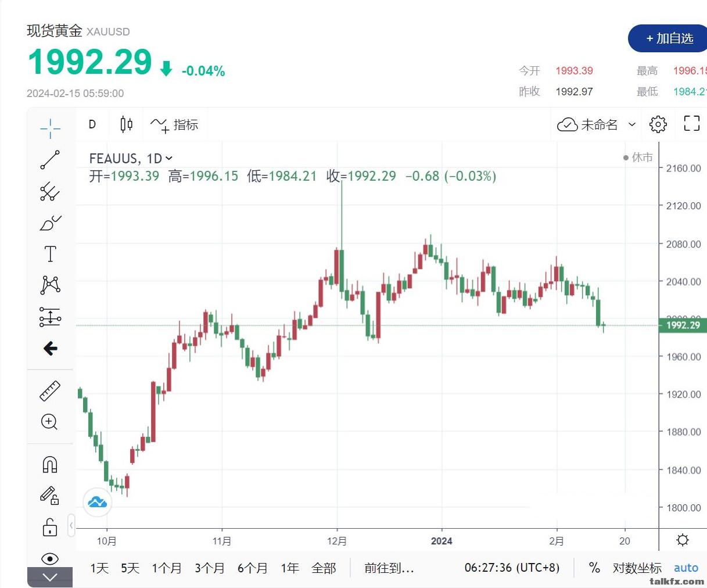Expand the bottom toolbar chevron

point(50,577)
